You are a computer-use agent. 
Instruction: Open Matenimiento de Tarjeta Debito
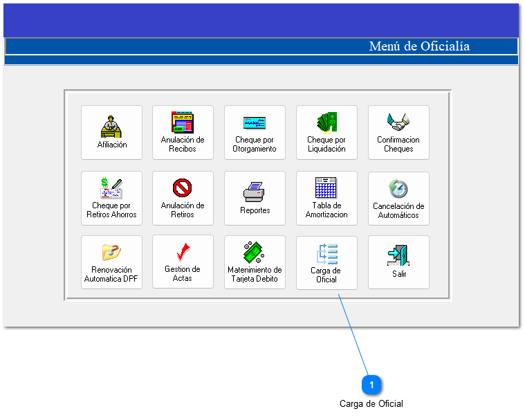point(255,262)
